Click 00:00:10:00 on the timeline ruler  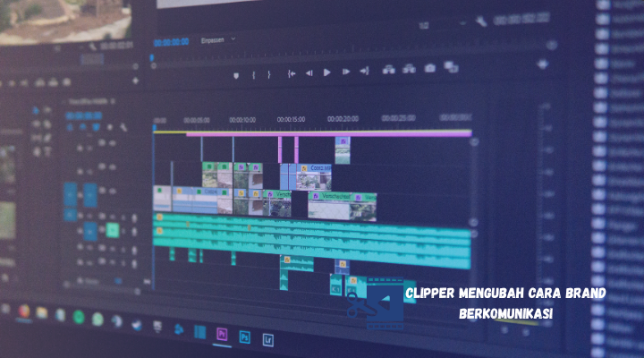242,120
